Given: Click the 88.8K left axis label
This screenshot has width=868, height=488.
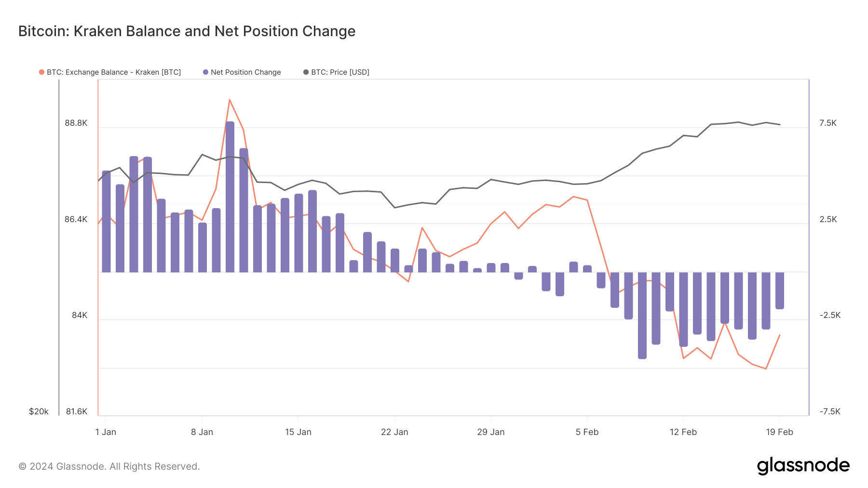Looking at the screenshot, I should pos(76,123).
